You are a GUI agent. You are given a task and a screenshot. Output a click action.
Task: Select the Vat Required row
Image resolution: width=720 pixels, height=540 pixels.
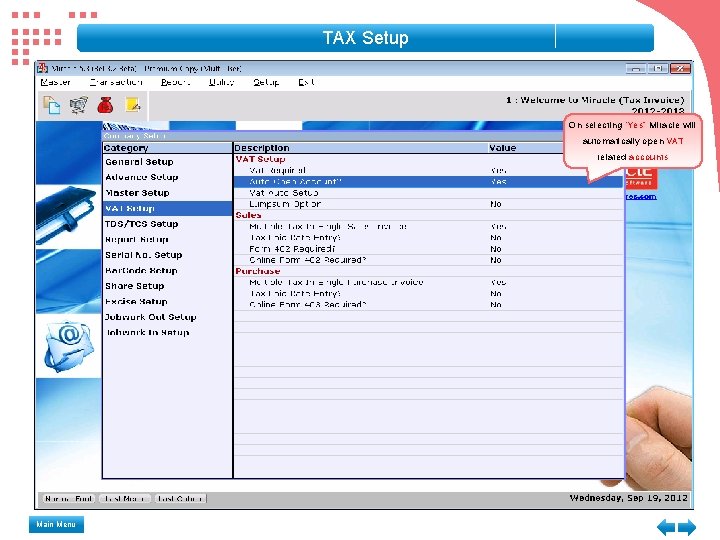click(428, 170)
